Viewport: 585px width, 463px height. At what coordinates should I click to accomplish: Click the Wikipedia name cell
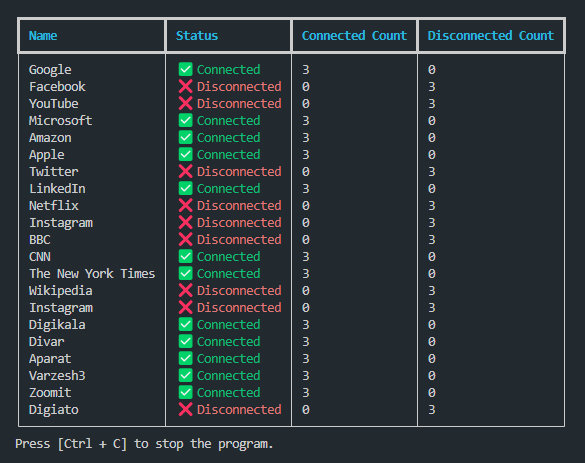60,291
